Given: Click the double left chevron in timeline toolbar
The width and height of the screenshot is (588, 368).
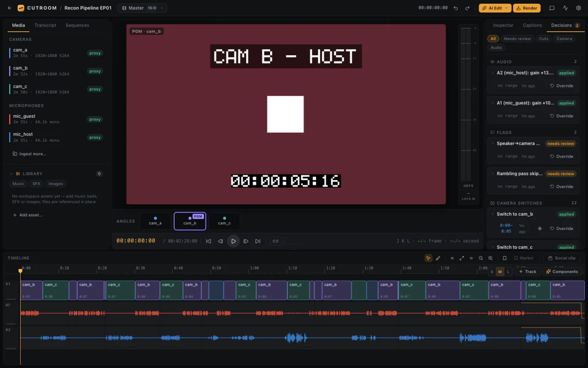Looking at the screenshot, I should [x=452, y=258].
